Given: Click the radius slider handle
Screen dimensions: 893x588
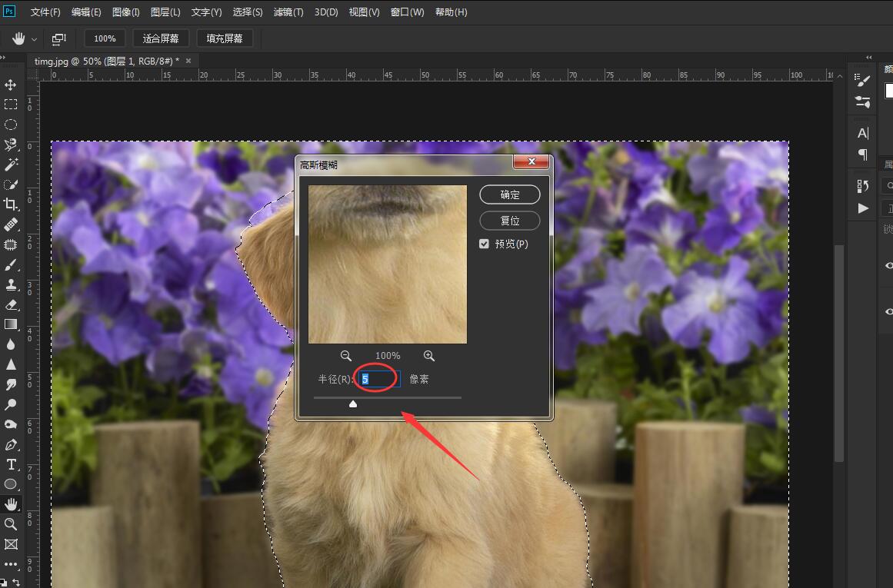Looking at the screenshot, I should click(x=353, y=404).
